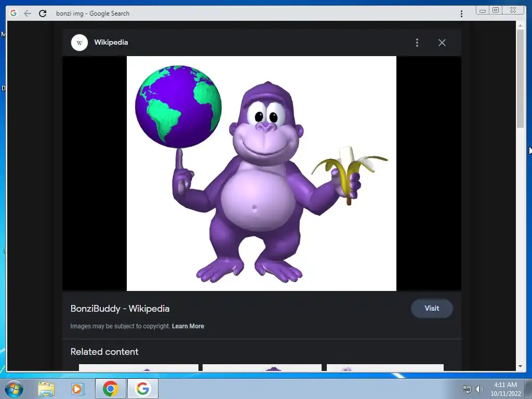
Task: Switch to the Chrome taskbar button
Action: [110, 389]
